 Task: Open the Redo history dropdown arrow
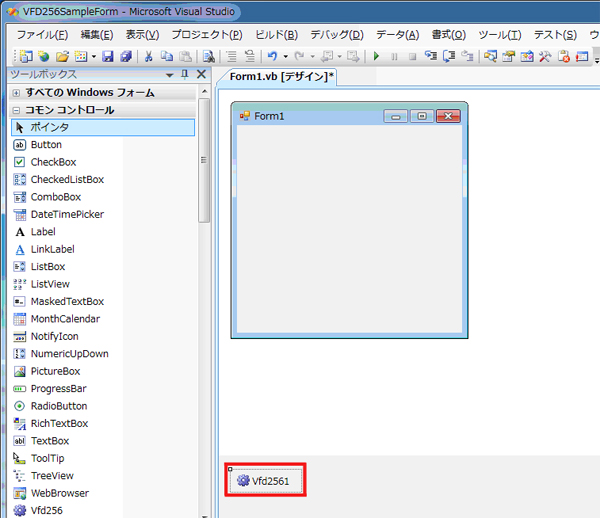(x=313, y=57)
